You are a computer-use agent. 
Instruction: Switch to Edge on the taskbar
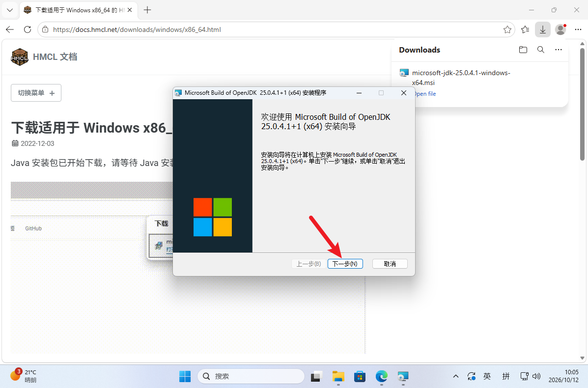coord(381,376)
